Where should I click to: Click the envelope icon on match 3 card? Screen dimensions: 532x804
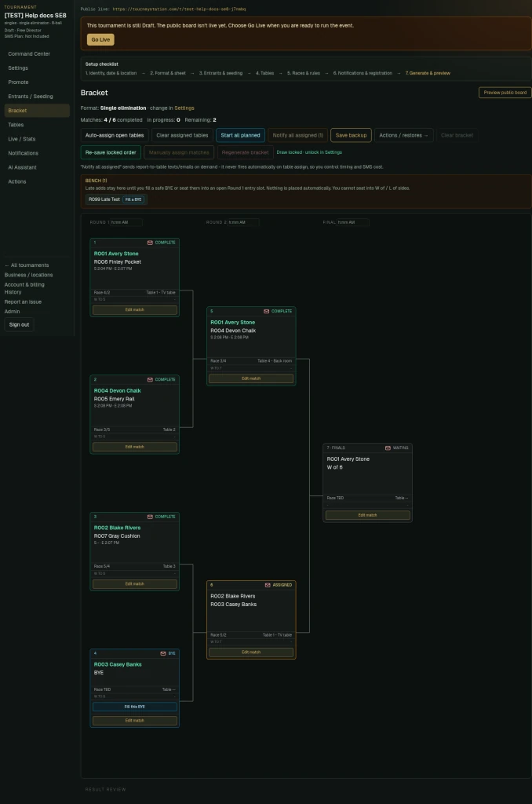[150, 517]
